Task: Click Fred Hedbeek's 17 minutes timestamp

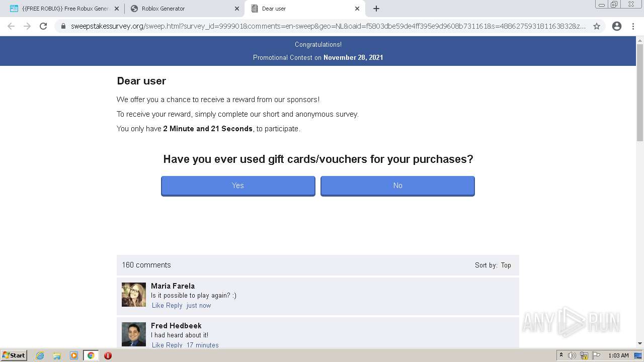Action: pos(203,345)
